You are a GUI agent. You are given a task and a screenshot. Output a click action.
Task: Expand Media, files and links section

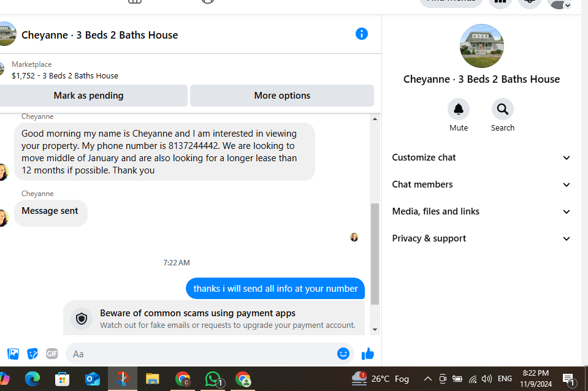click(481, 211)
